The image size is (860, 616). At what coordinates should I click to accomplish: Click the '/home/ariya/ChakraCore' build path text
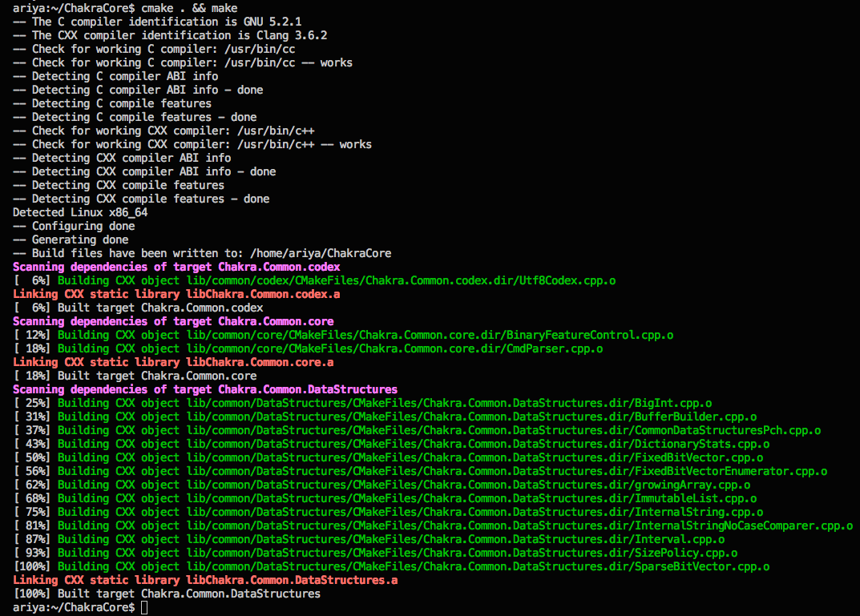(x=321, y=253)
